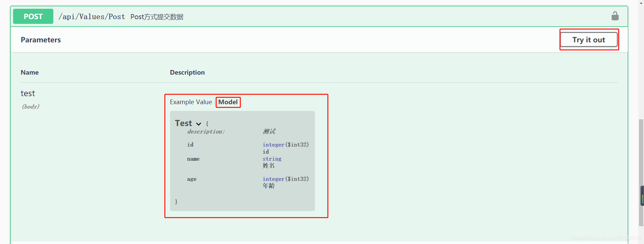Click the Parameters section heading
The height and width of the screenshot is (244, 644).
41,40
